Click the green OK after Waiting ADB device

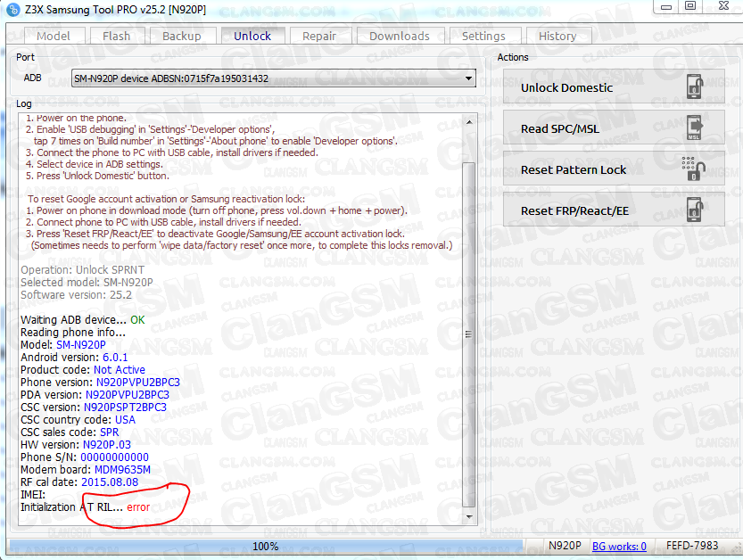137,320
